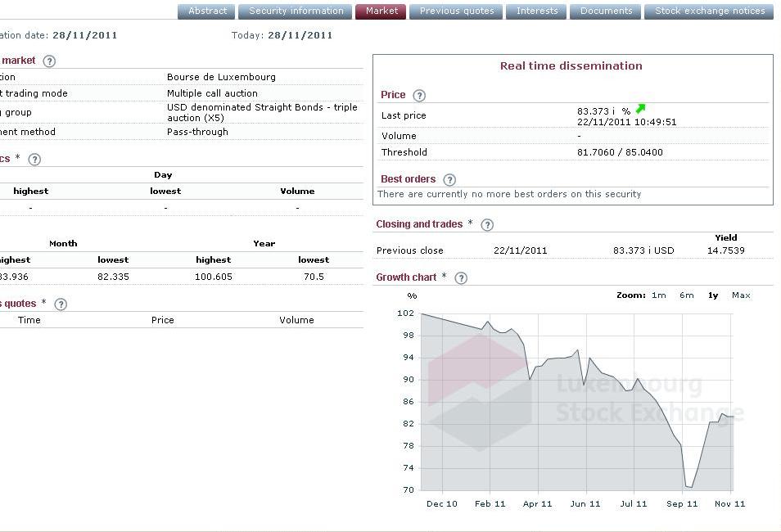
Task: Set chart zoom to 6m
Action: (x=686, y=295)
